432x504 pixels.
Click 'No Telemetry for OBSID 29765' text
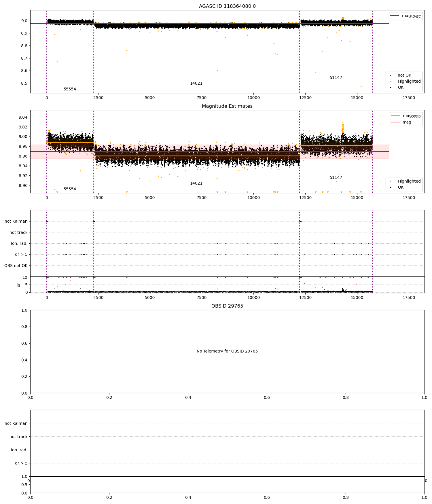click(x=227, y=351)
